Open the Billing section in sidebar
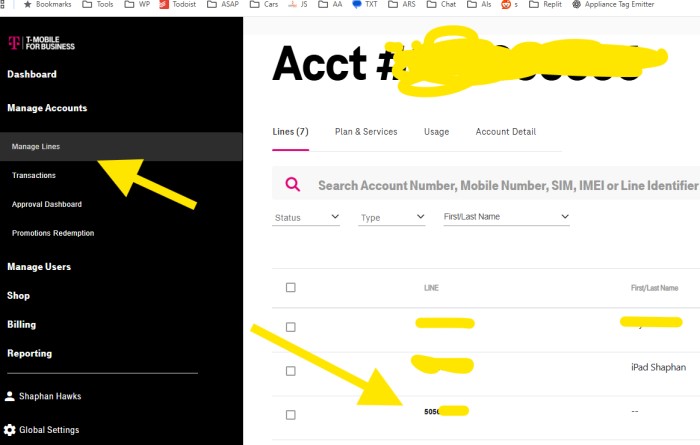 (21, 325)
